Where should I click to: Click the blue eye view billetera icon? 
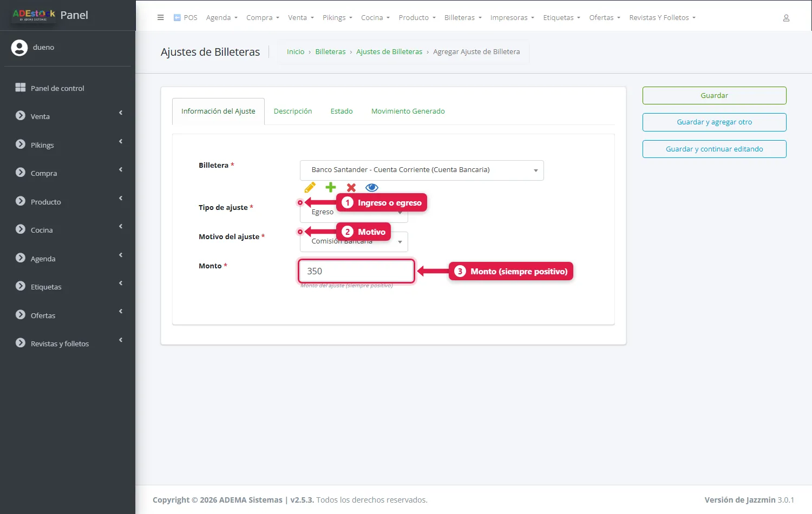(372, 188)
